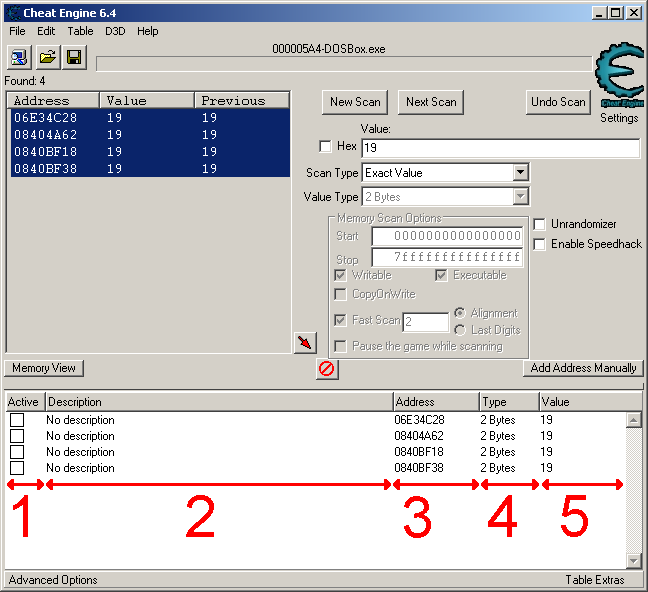Click value 19 of 0840BF38 table entry

pos(546,468)
